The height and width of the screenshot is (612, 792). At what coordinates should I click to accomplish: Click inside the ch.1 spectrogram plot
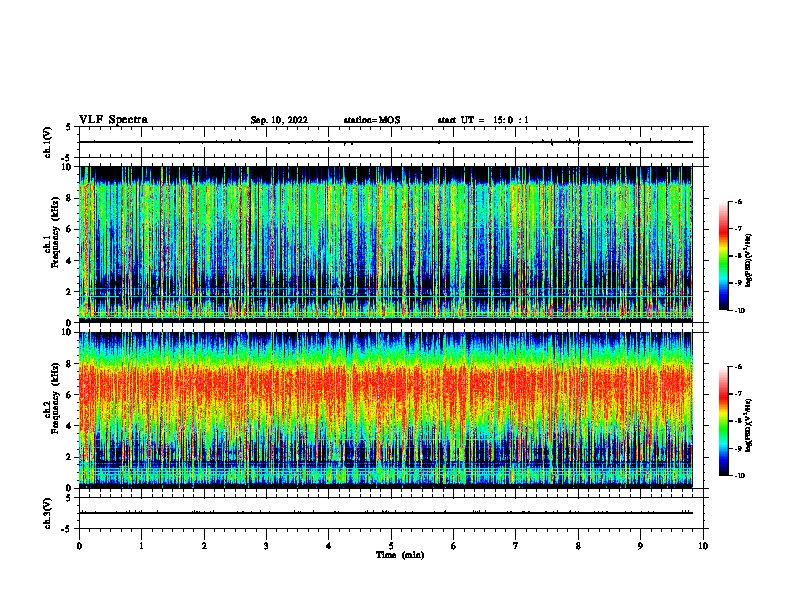[x=386, y=244]
